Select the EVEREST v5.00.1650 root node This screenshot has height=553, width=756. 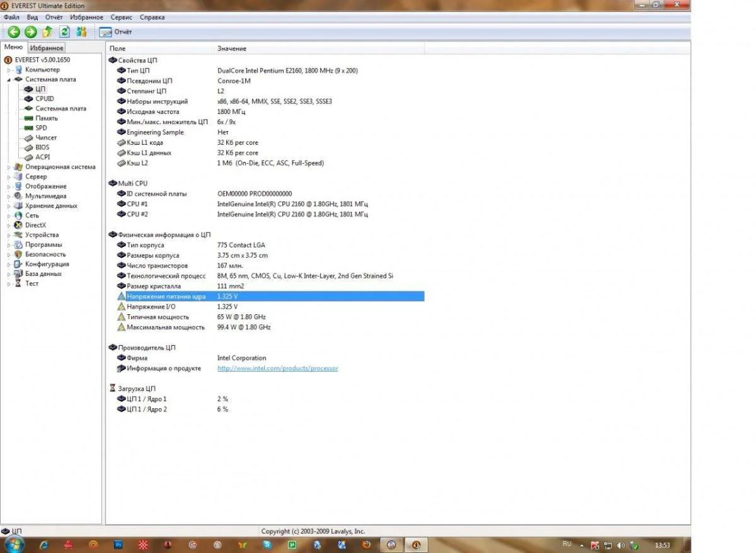[x=42, y=60]
